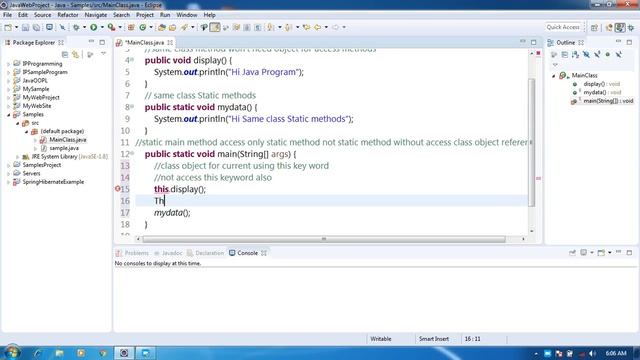Viewport: 640px width, 360px height.
Task: Expand the IPProgramming project
Action: [x=9, y=64]
